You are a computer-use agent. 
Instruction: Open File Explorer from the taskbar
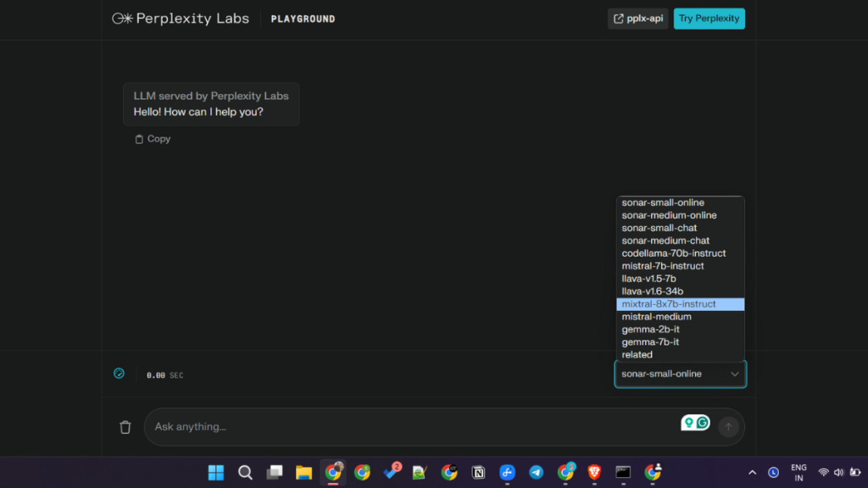[303, 473]
